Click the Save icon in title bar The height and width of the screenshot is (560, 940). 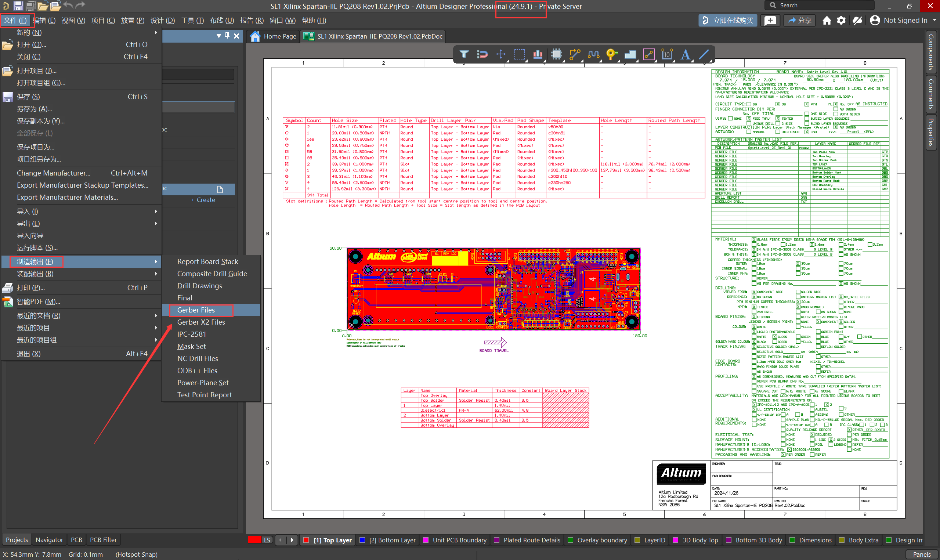18,6
